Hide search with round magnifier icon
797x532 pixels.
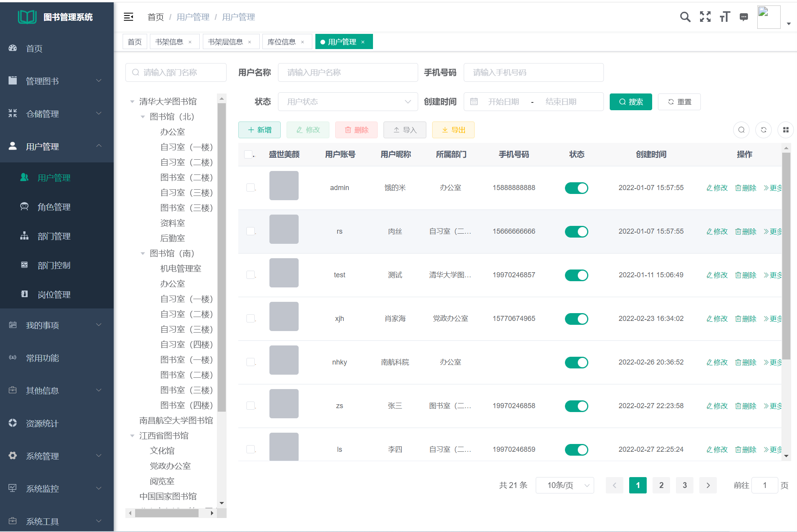(x=741, y=130)
